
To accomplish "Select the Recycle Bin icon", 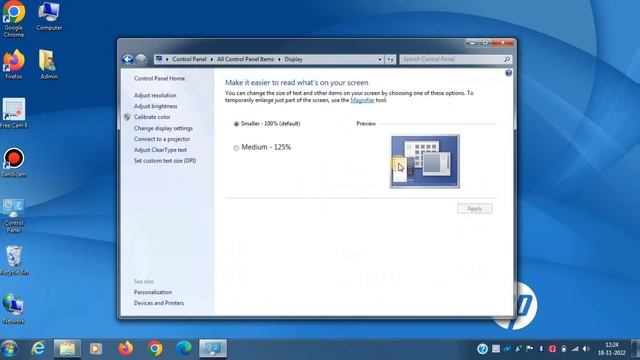I will (13, 260).
